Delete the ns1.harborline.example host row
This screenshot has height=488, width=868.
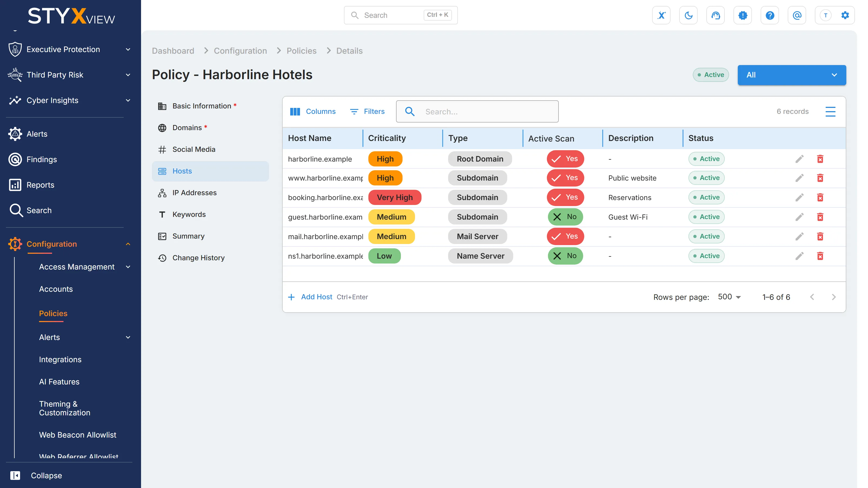tap(820, 256)
